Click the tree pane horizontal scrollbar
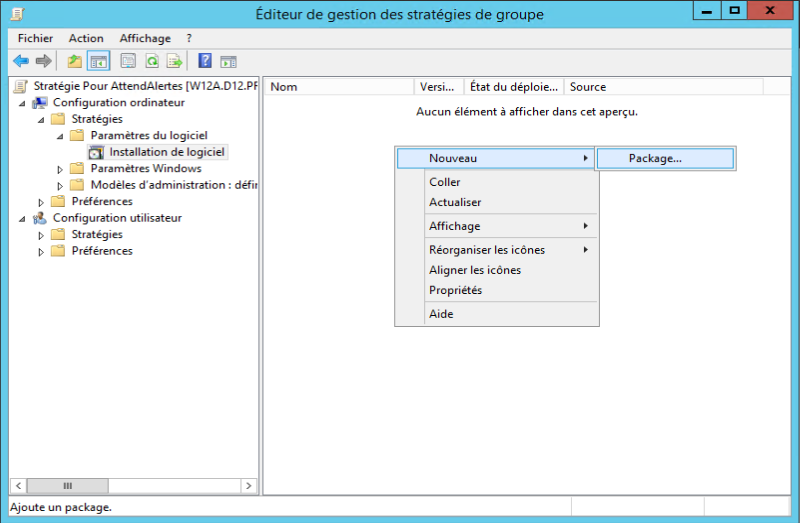Screen dimensions: 800x523 click(130, 486)
